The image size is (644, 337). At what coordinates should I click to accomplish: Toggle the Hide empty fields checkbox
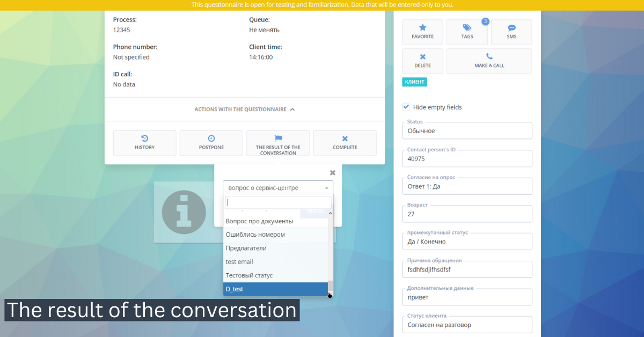(406, 107)
